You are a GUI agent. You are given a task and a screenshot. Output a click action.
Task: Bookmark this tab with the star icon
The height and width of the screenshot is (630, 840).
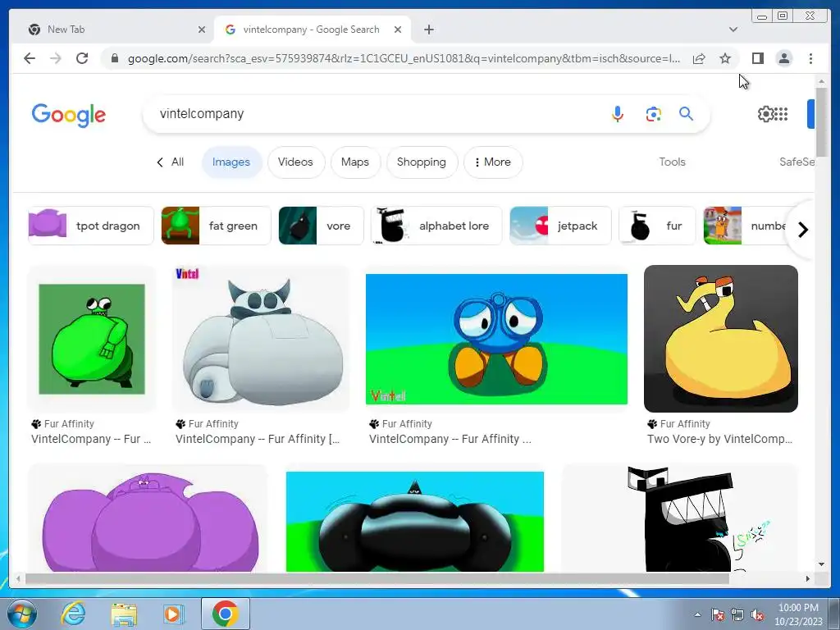click(x=725, y=58)
